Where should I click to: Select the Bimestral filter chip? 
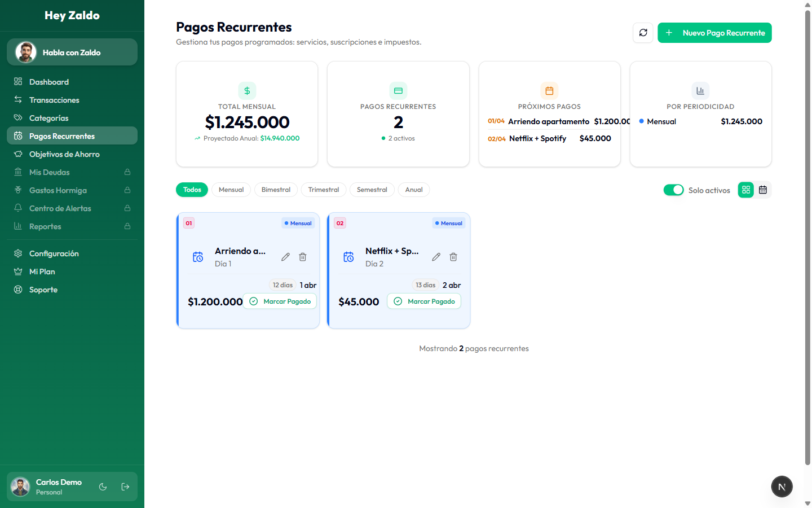point(276,190)
